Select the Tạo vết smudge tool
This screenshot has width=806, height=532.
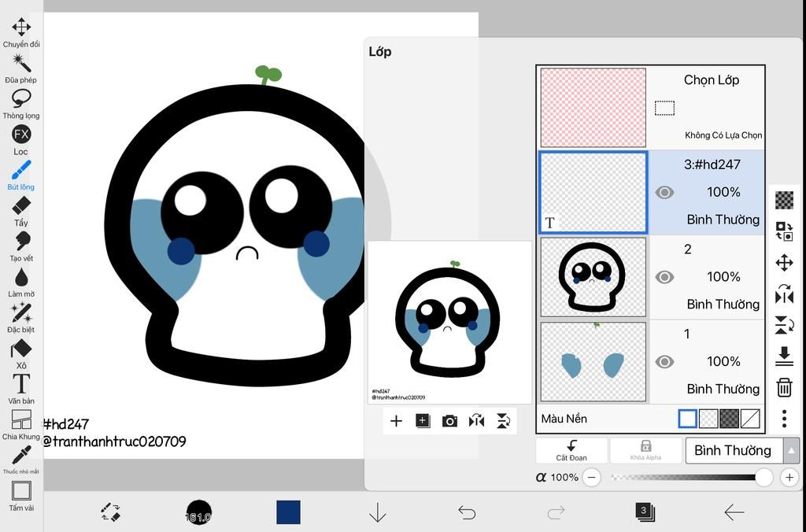[21, 247]
